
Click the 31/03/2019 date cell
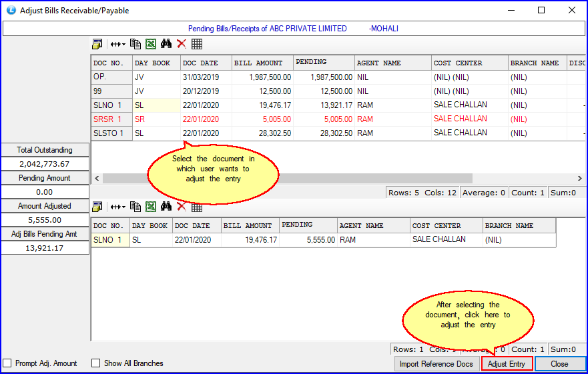tap(206, 77)
